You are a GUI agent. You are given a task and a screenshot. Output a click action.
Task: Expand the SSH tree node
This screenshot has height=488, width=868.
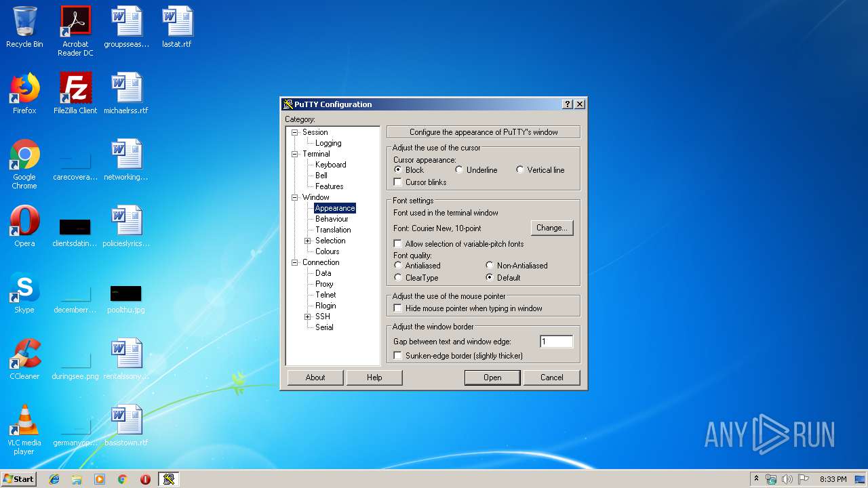308,317
